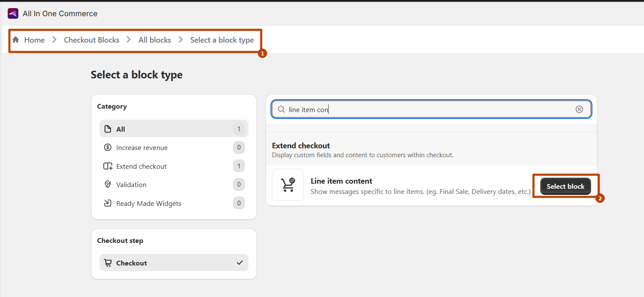644x297 pixels.
Task: Click the All In One Commerce logo icon
Action: 13,14
